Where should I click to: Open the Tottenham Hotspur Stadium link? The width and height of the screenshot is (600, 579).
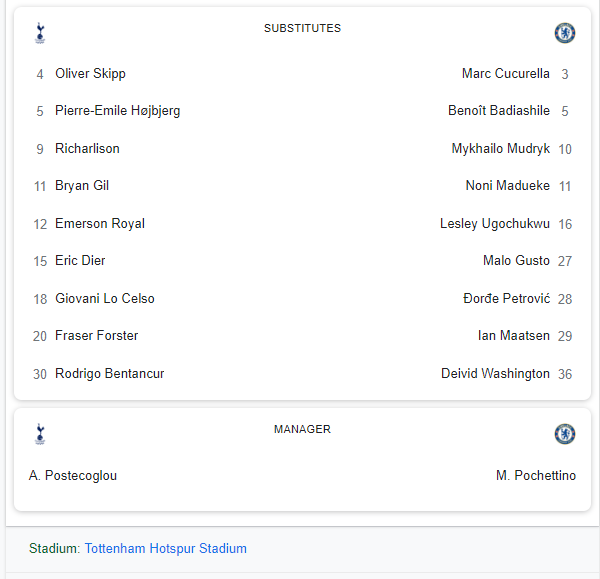point(165,548)
